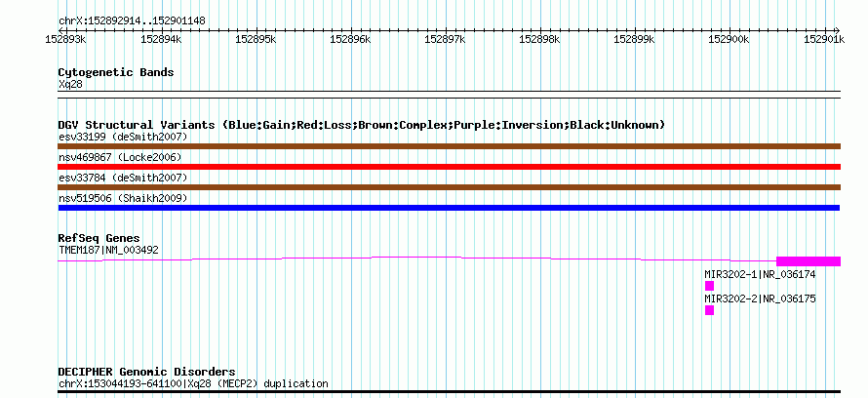
Task: Click the 152899k ruler tick label
Action: 634,39
